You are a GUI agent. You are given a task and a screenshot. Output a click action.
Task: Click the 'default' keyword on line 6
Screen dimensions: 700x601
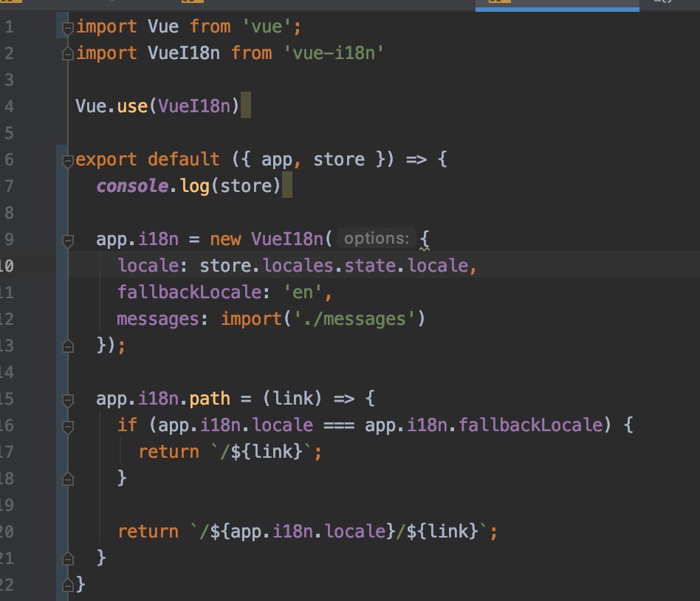tap(183, 159)
